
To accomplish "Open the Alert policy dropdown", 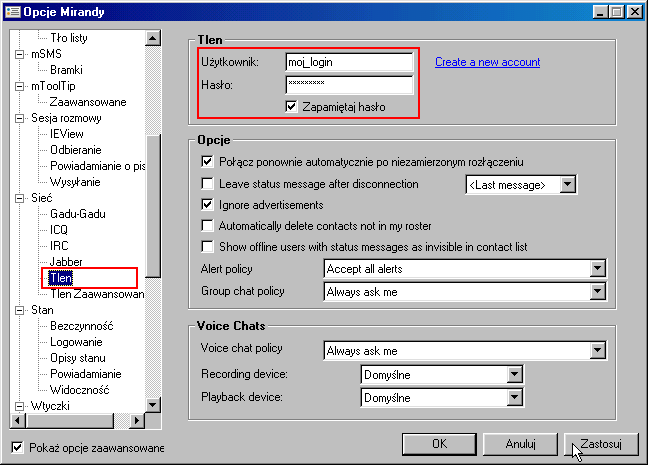I will click(x=598, y=269).
